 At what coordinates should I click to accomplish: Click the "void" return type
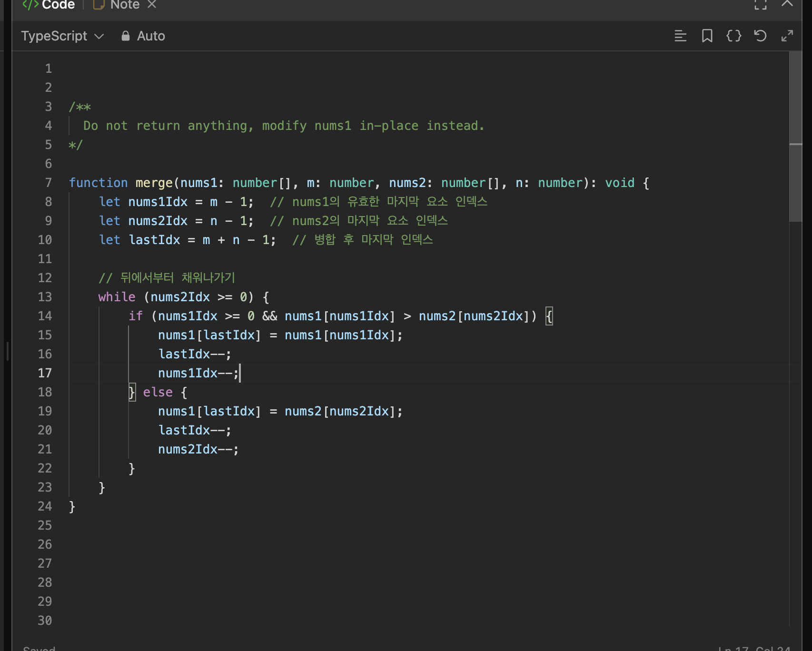[620, 183]
